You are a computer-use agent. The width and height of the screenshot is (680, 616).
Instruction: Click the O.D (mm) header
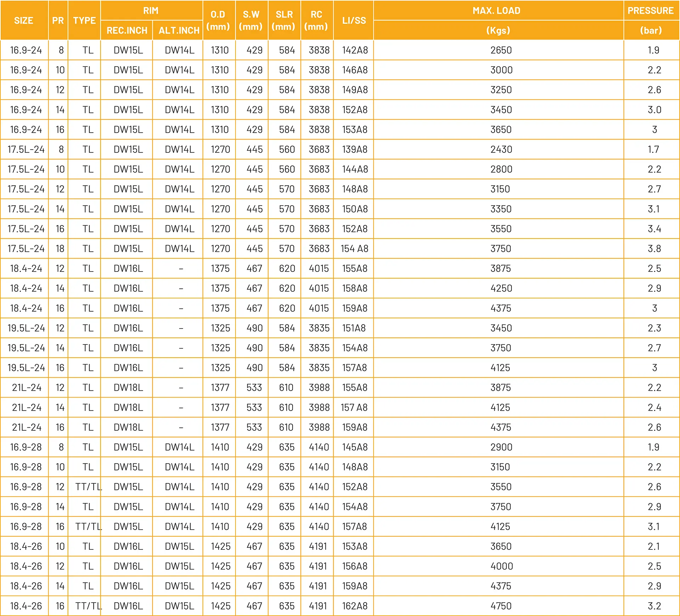click(218, 20)
